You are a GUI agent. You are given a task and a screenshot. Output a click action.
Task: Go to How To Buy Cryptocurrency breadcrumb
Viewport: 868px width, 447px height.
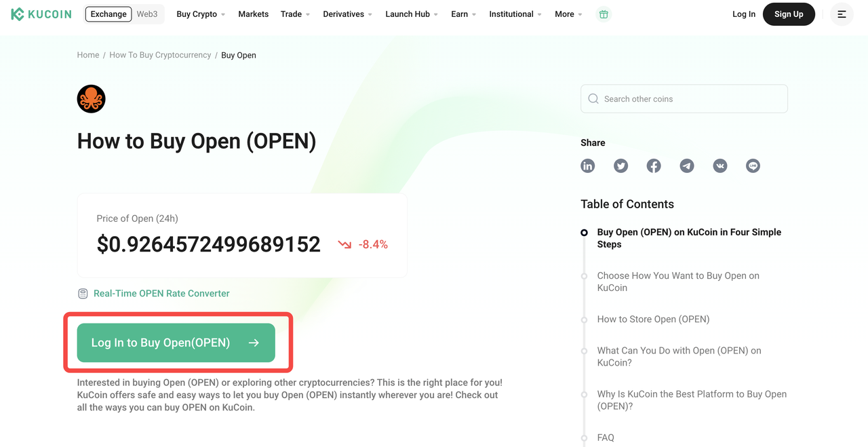(160, 55)
